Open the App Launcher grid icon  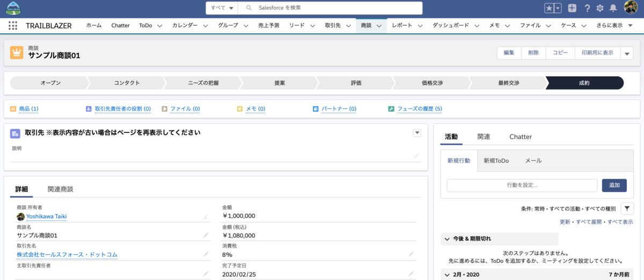pos(13,25)
